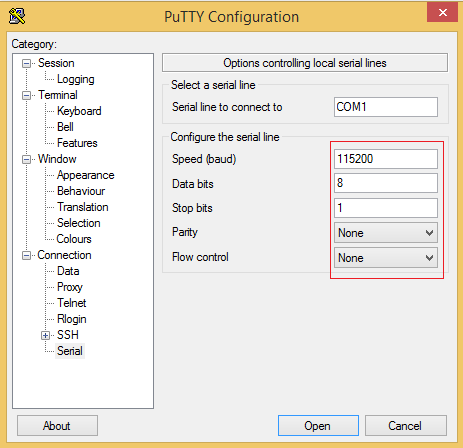Select the Keyboard category

(79, 111)
